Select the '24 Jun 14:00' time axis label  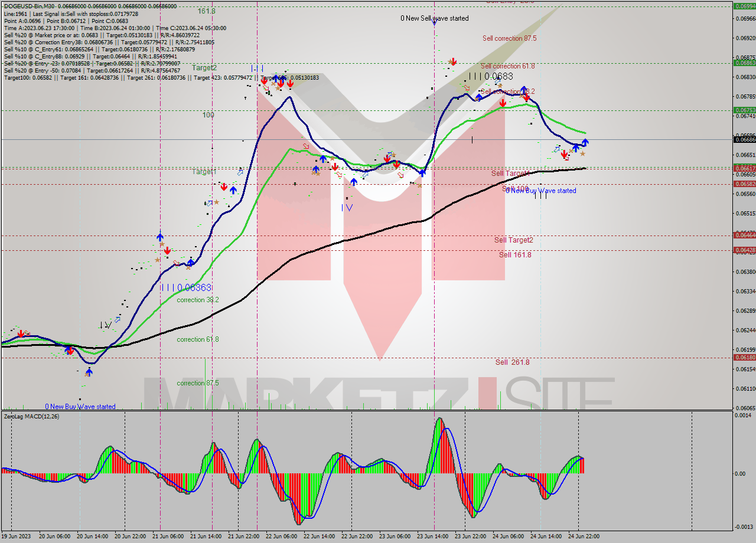point(546,537)
